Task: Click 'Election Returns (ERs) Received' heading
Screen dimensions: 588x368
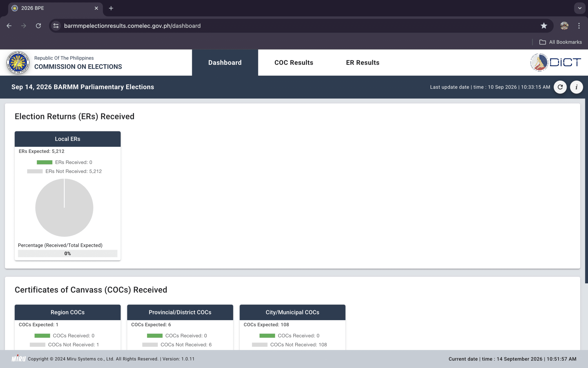Action: (75, 116)
